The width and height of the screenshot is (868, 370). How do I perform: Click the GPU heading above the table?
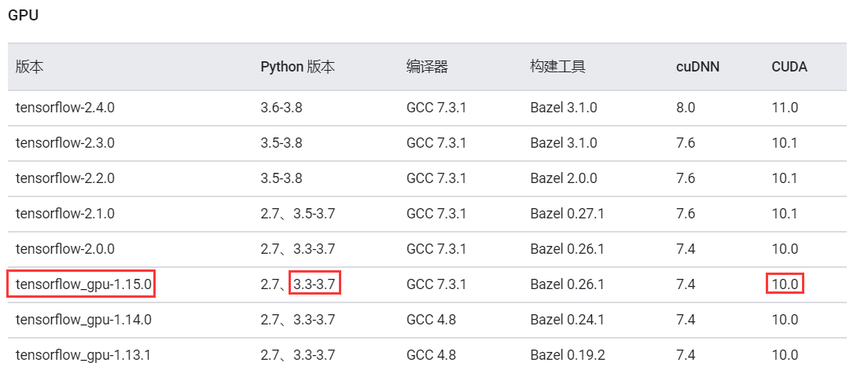coord(23,15)
